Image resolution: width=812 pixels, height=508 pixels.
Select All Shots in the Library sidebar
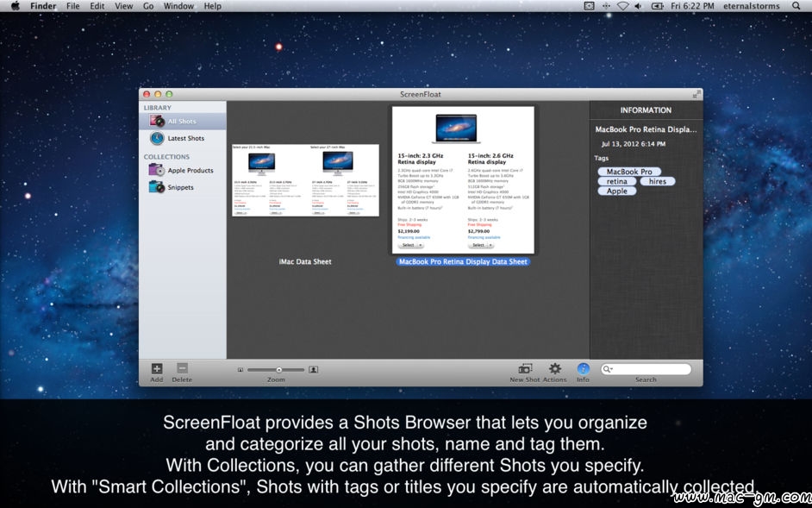(182, 121)
